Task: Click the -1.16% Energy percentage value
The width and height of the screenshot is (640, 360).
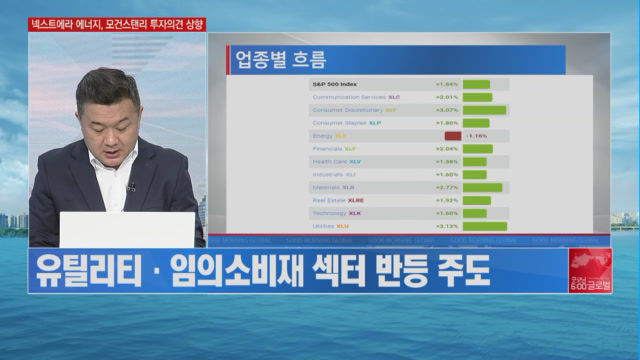Action: (476, 136)
